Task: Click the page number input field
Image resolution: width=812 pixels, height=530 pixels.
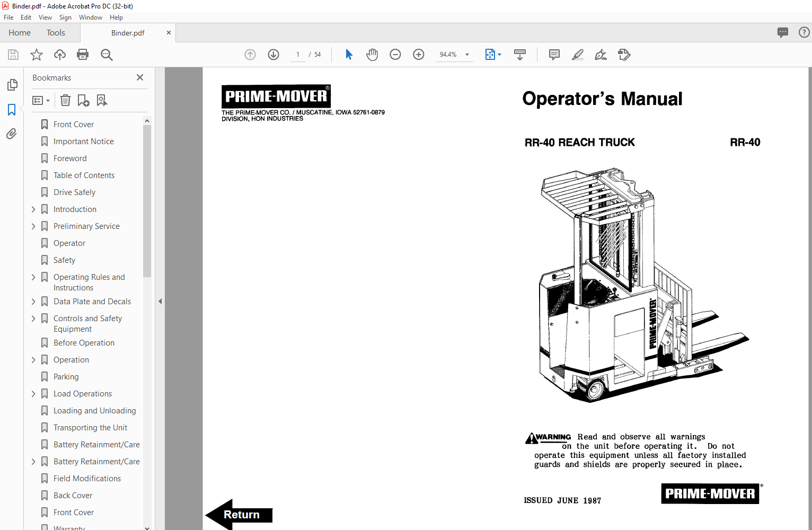Action: (298, 55)
